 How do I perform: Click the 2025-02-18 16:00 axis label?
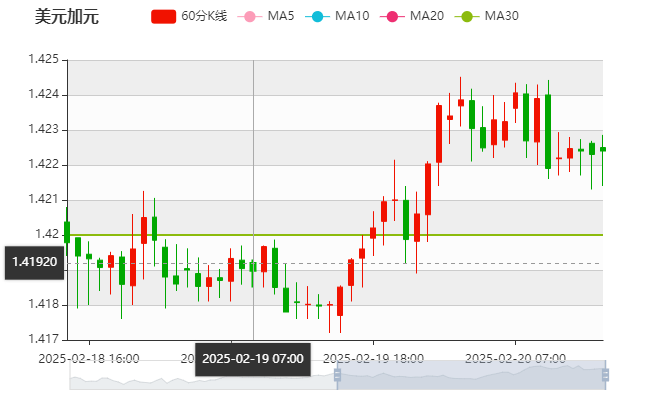click(89, 357)
